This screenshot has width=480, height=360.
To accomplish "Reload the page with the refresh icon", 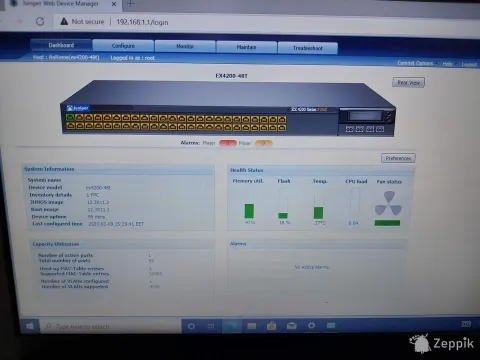I will point(40,22).
